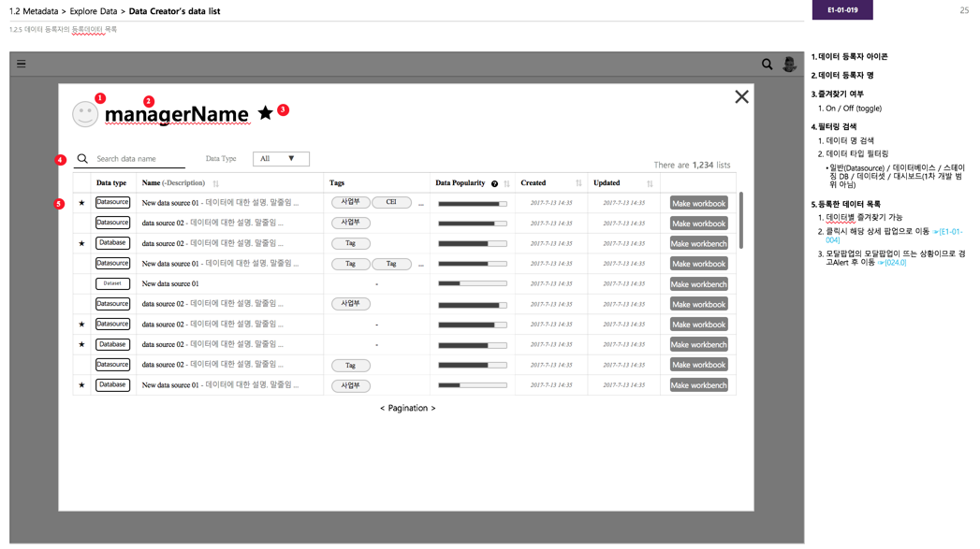Click the Explore Data breadcrumb
This screenshot has width=980, height=549.
[x=93, y=11]
